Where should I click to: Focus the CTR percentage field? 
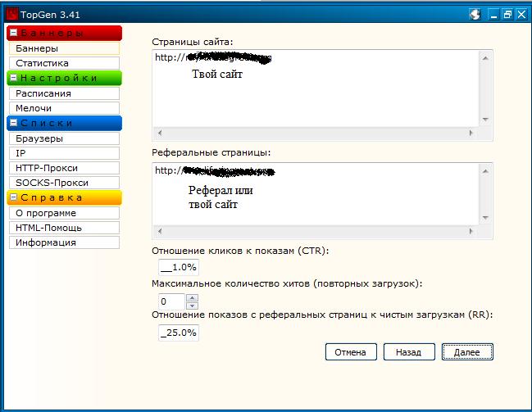click(x=179, y=267)
